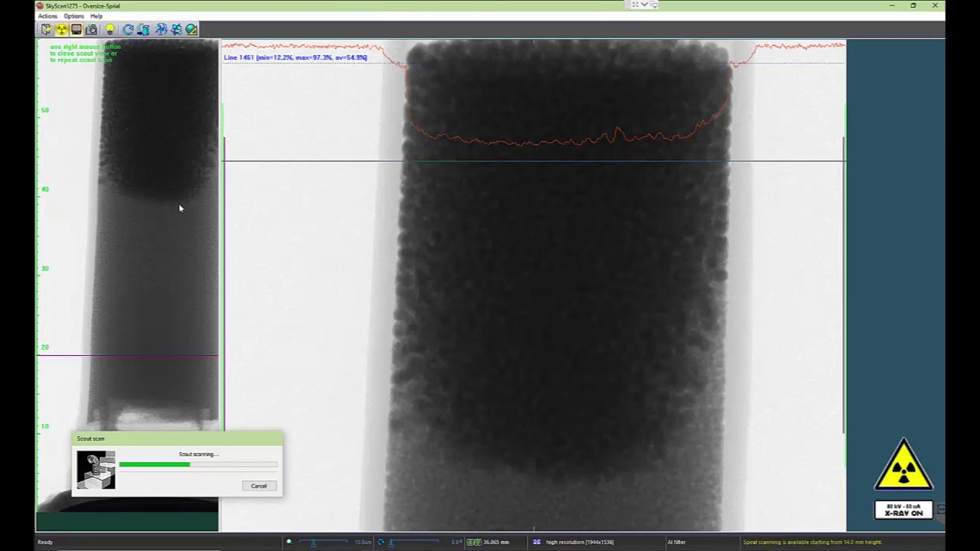Open the Actions menu
The width and height of the screenshot is (980, 551).
[47, 16]
